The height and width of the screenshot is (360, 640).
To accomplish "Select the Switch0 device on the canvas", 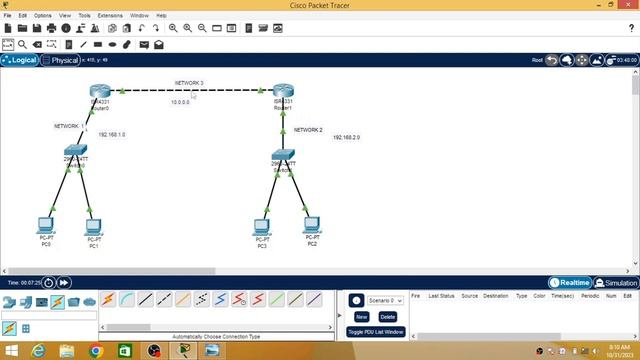I will [x=76, y=150].
